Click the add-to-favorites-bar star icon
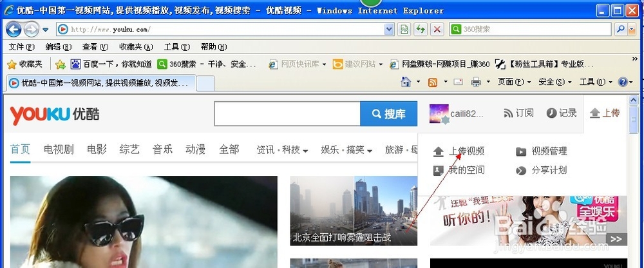644x268 pixels. point(61,64)
